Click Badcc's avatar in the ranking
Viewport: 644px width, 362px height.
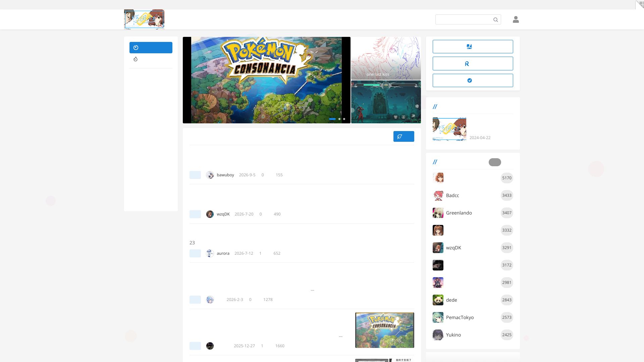pos(438,195)
